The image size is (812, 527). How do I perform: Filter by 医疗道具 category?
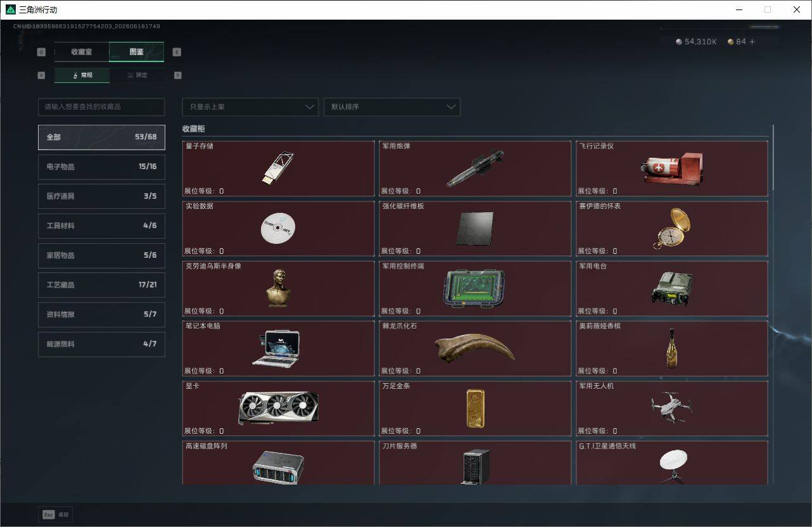[101, 196]
